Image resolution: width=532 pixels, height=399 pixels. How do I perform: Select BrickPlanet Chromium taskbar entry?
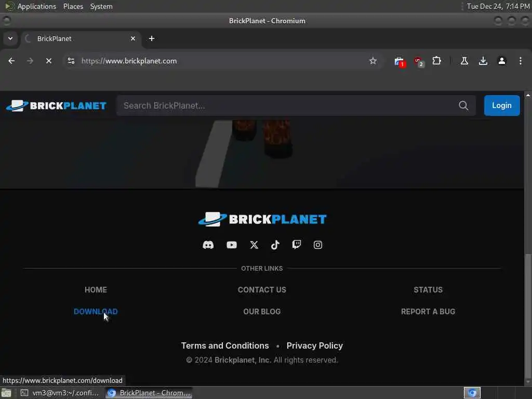[x=149, y=393]
